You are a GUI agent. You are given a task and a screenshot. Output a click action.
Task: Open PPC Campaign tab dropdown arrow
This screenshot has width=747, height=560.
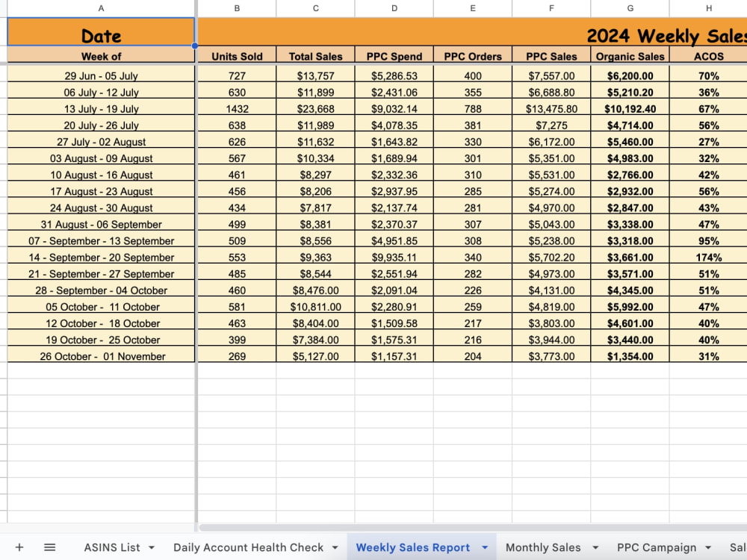[x=708, y=547]
